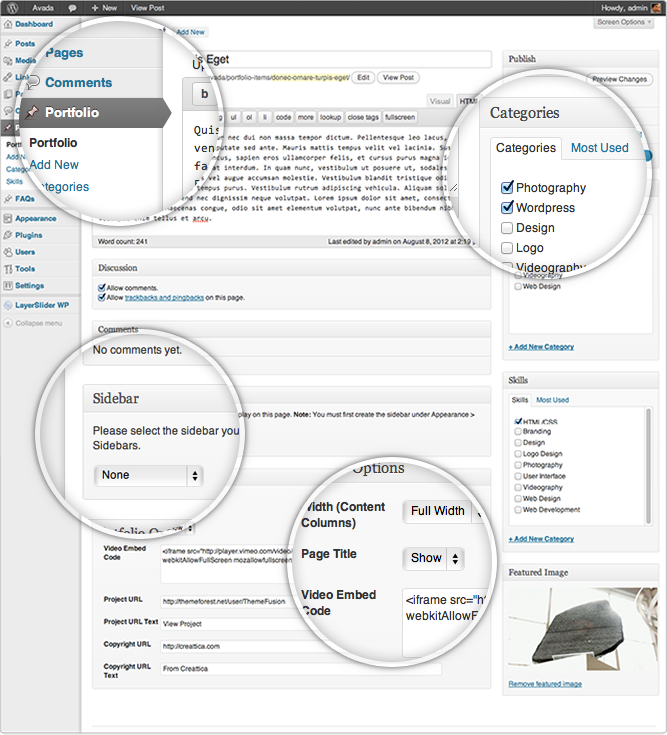Click the Settings menu icon

8,286
